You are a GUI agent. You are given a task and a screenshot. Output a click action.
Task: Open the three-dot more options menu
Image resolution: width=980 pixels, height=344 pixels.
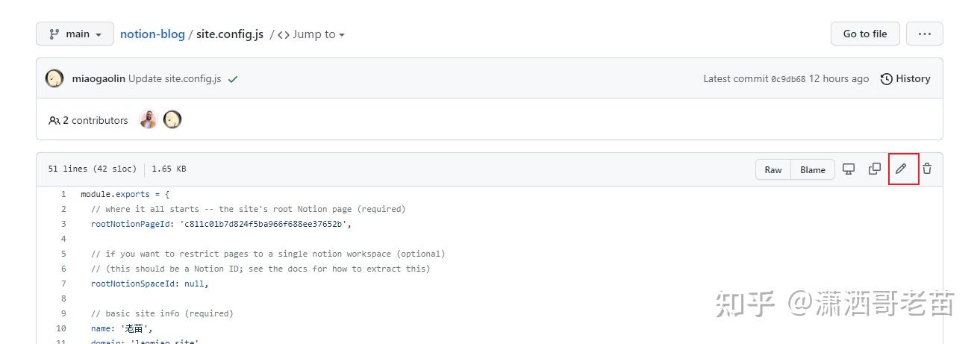pyautogui.click(x=924, y=34)
